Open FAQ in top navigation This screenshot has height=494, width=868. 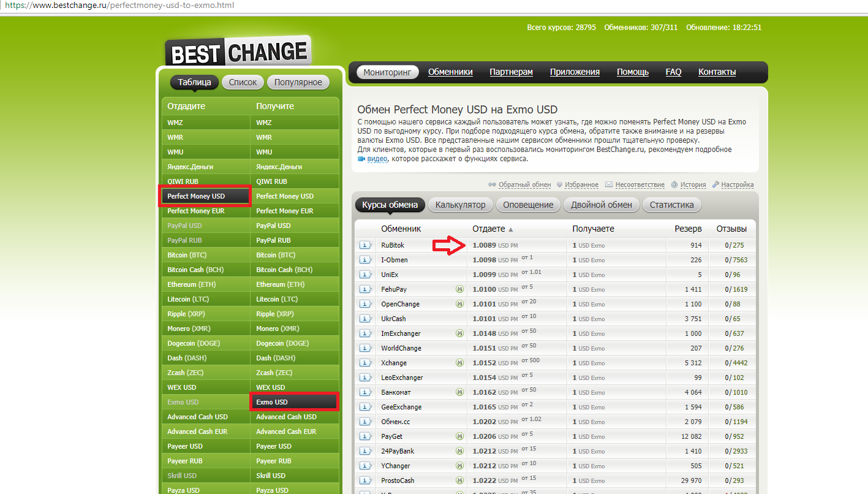(673, 72)
